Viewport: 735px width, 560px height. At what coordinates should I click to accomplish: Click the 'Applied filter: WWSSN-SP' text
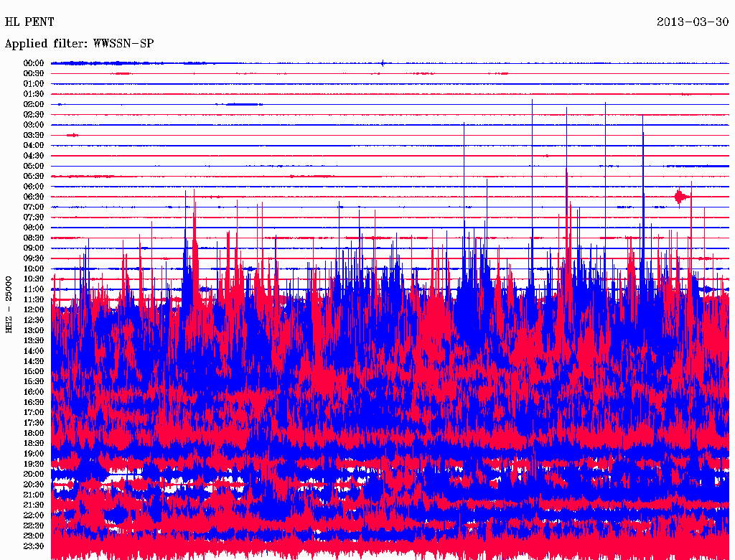tap(79, 44)
